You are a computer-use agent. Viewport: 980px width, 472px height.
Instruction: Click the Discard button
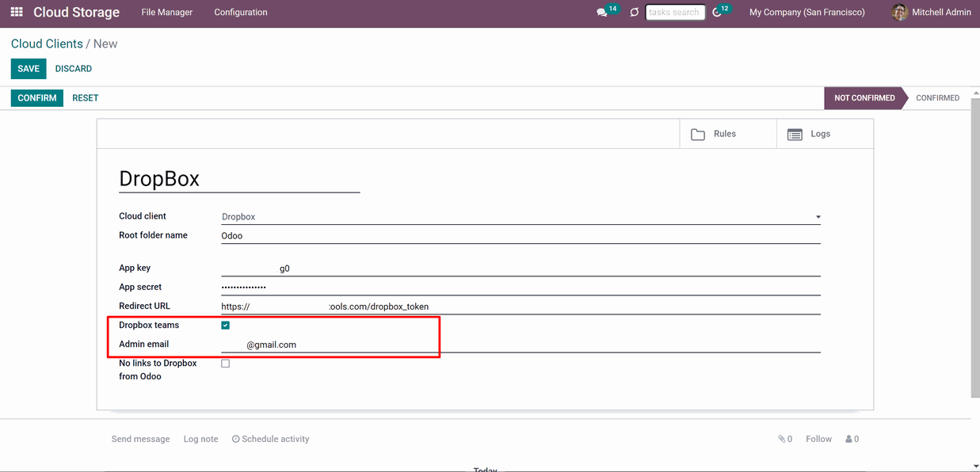[x=74, y=69]
